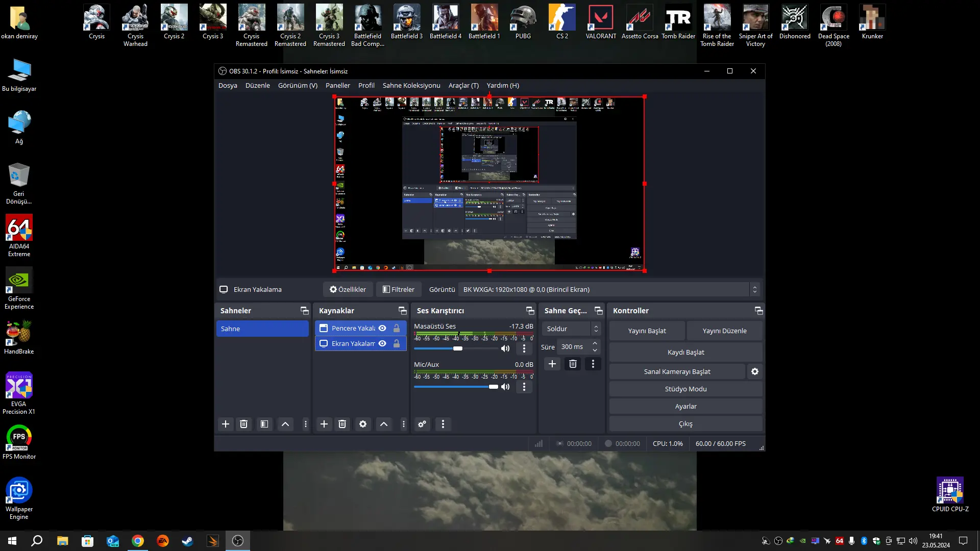The width and height of the screenshot is (980, 551).
Task: Adjust Masaüstü Ses volume slider
Action: pyautogui.click(x=455, y=348)
